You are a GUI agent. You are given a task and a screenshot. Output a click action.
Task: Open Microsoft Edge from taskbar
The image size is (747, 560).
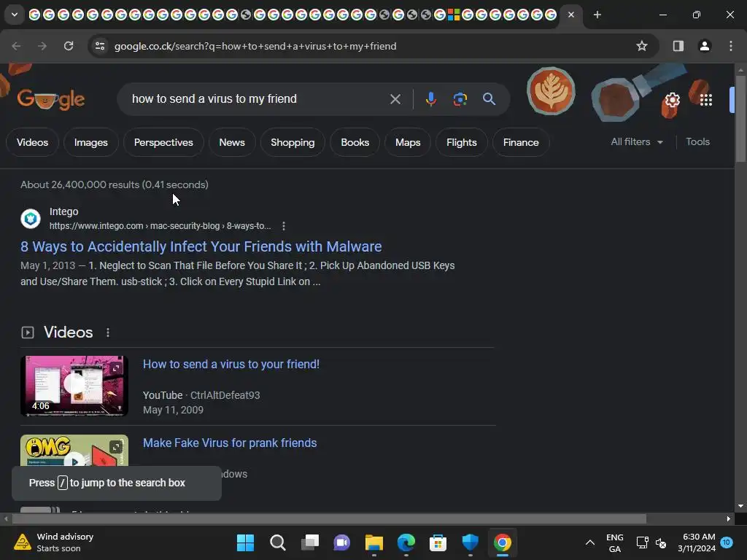coord(406,542)
